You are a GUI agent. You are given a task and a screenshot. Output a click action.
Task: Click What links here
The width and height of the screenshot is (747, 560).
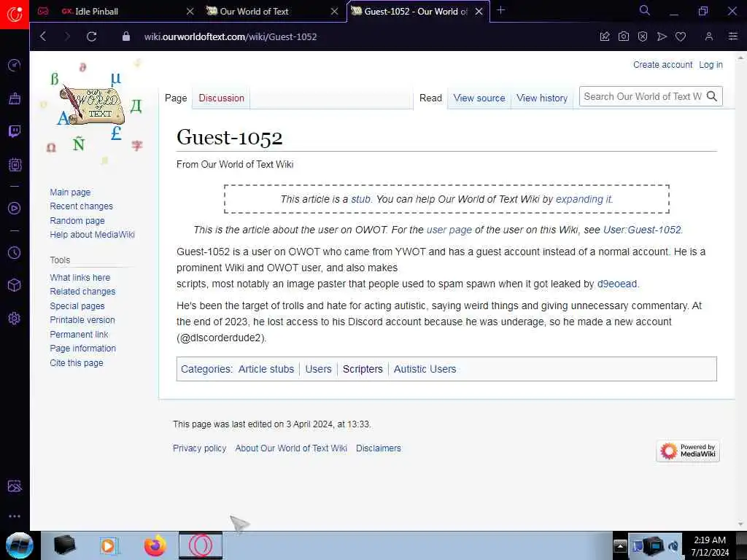[80, 278]
